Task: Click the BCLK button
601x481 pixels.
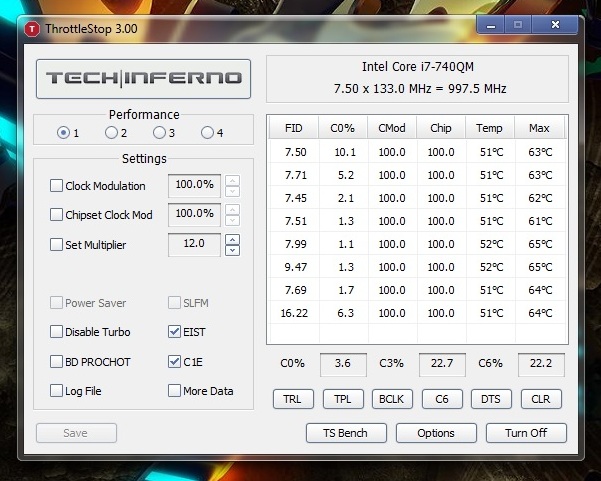Action: pyautogui.click(x=392, y=399)
